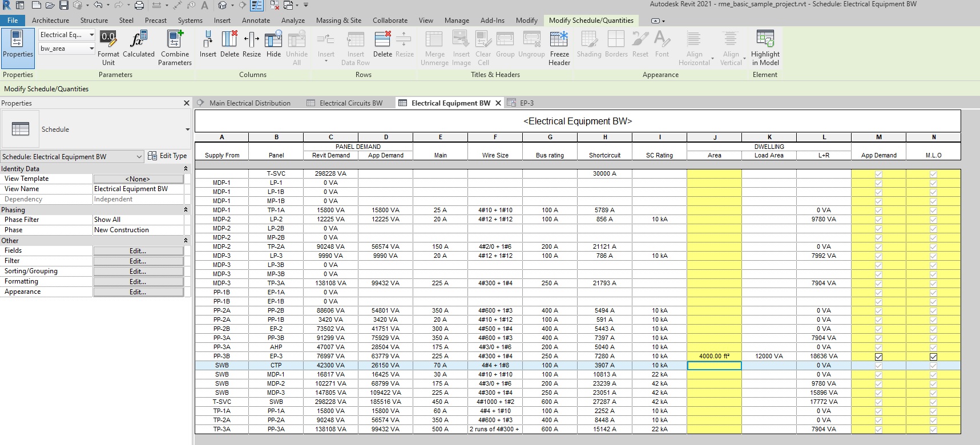Toggle M.L.O checkbox in CTP row
The height and width of the screenshot is (445, 980).
click(933, 366)
